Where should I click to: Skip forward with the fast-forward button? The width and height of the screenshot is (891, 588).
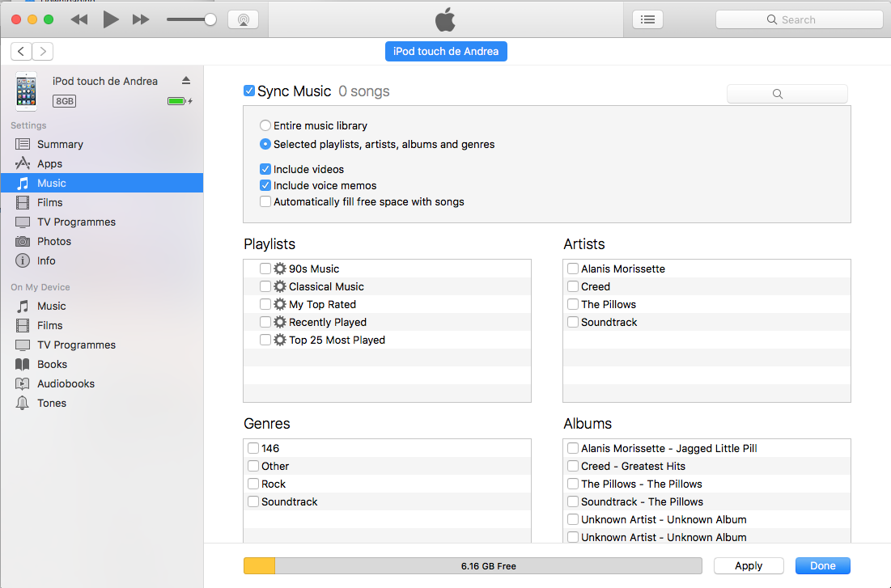tap(140, 19)
